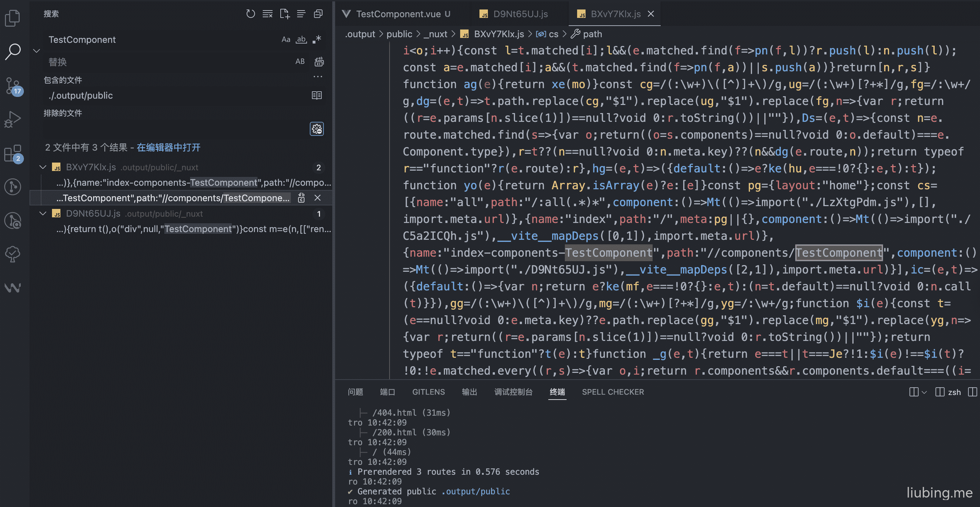The image size is (980, 507).
Task: Click cs symbol breadcrumb
Action: click(x=548, y=34)
